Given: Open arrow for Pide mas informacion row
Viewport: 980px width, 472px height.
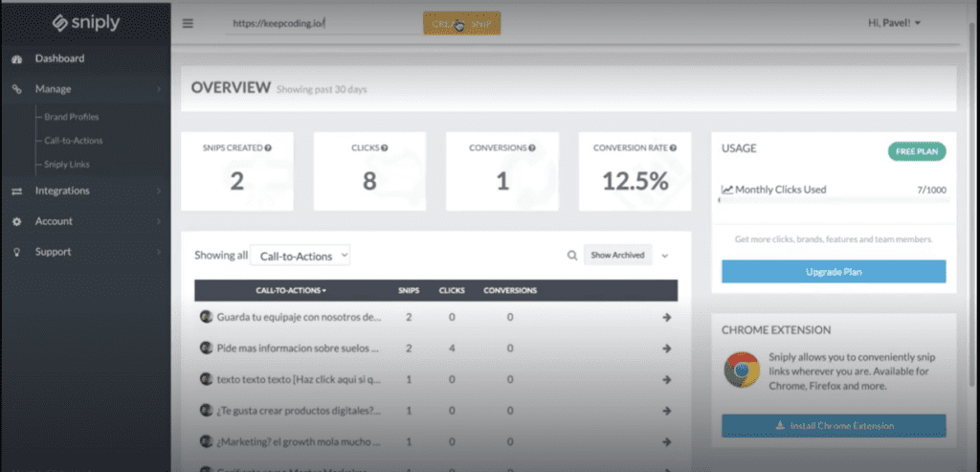Looking at the screenshot, I should coord(667,348).
